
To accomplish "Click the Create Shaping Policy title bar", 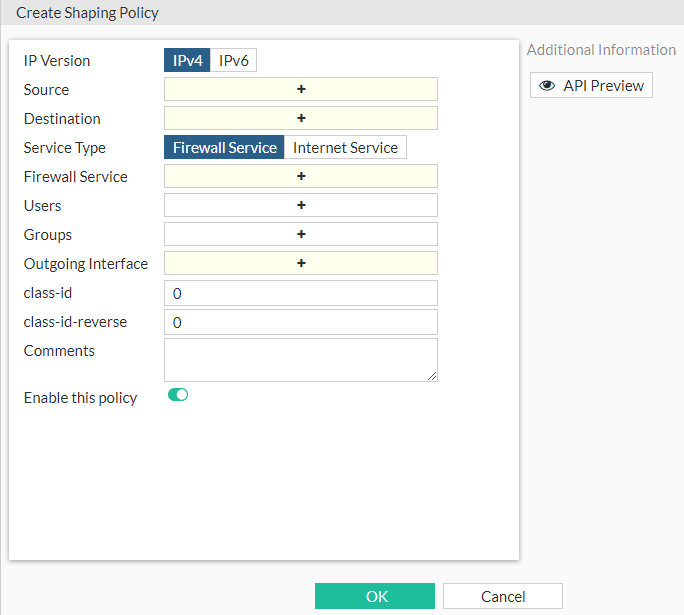I will tap(87, 13).
